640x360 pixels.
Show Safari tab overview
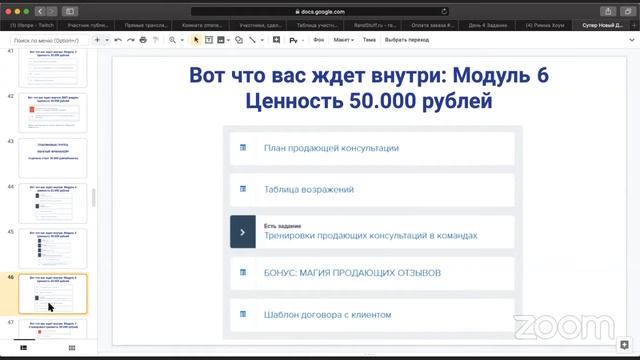tap(628, 11)
